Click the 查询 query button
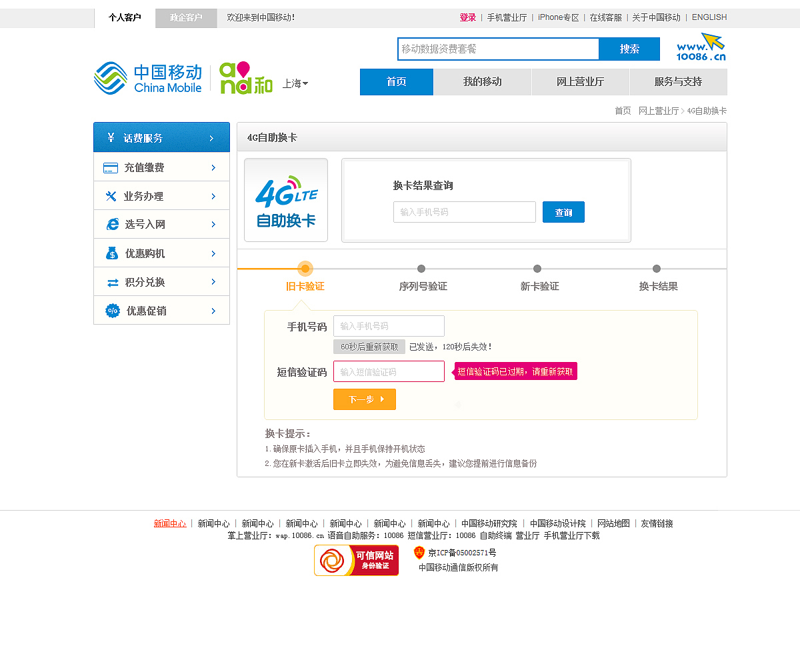 [563, 212]
